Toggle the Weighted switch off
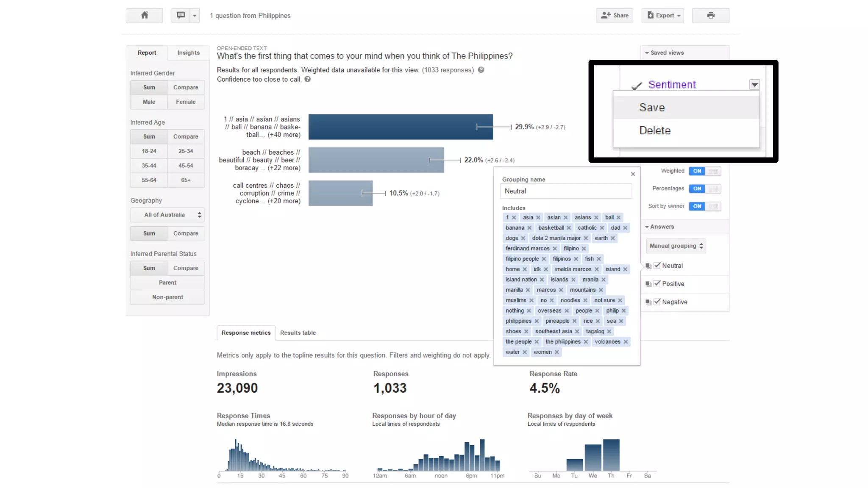Screen dimensions: 868x488 coord(704,171)
